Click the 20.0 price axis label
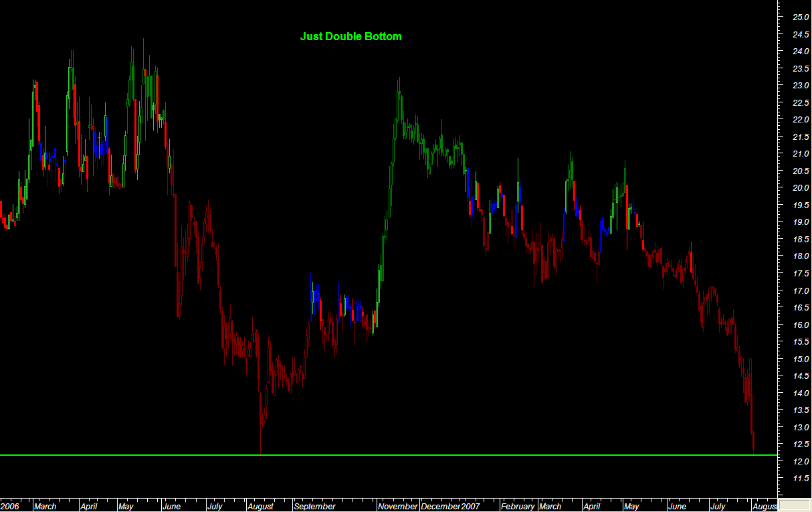 pos(801,187)
